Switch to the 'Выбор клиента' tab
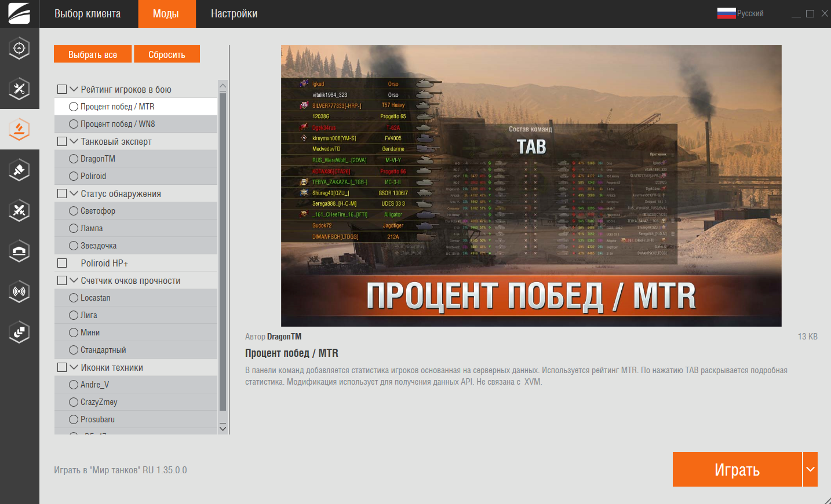 88,14
